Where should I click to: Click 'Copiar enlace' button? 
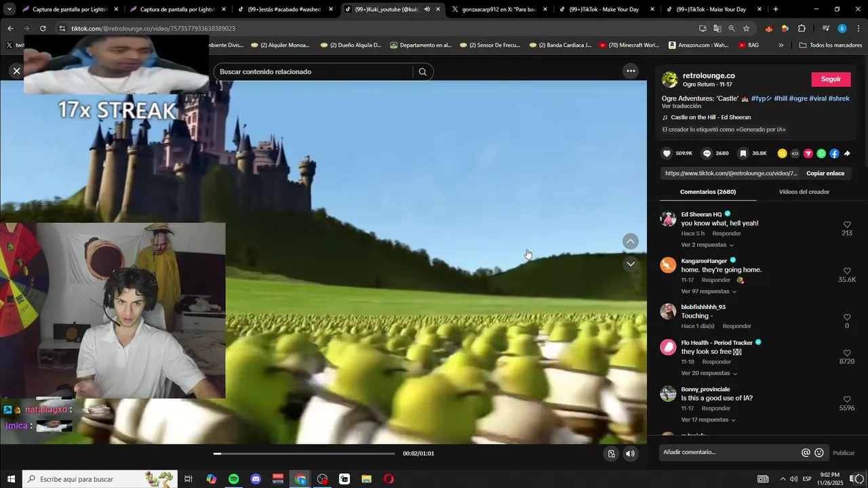coord(825,174)
